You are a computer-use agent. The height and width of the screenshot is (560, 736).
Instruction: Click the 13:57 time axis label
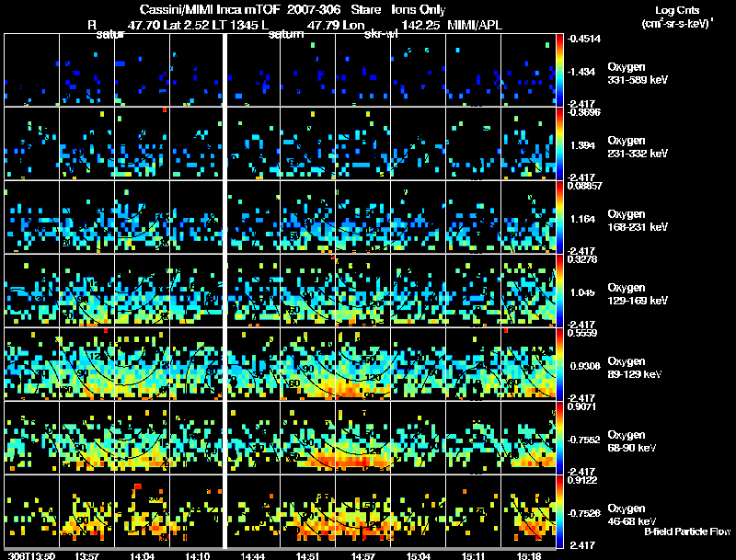click(x=86, y=555)
